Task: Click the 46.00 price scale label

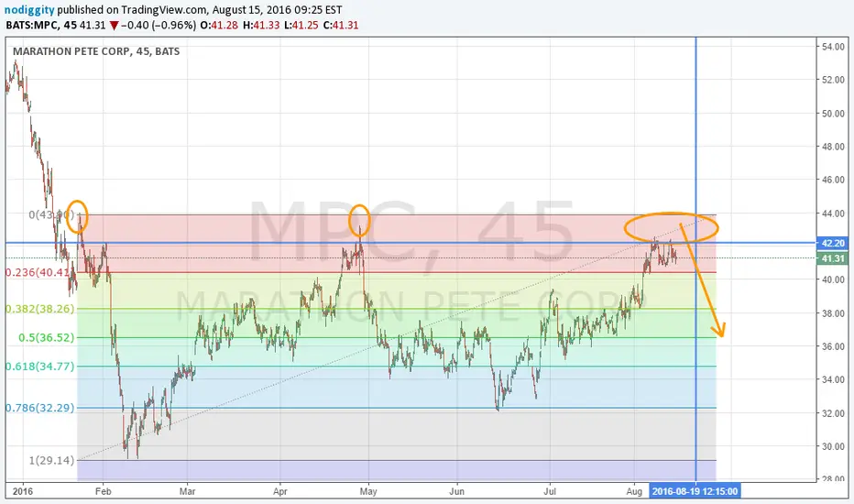Action: tap(833, 180)
